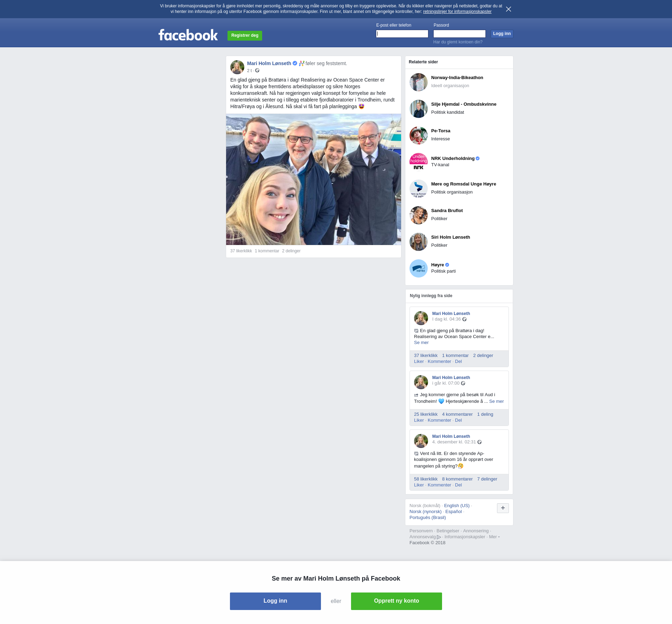Open the Facebook logo home link
Screen dimensions: 672x624
coord(188,35)
